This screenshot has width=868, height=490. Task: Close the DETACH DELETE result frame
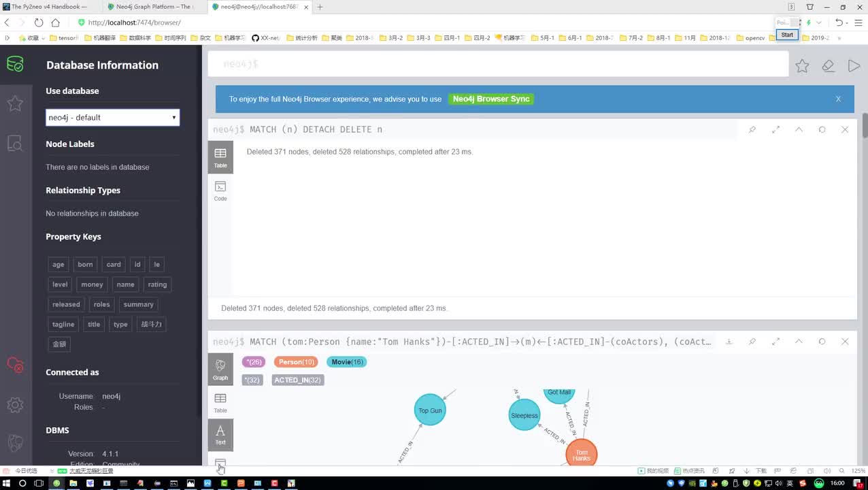click(x=845, y=129)
